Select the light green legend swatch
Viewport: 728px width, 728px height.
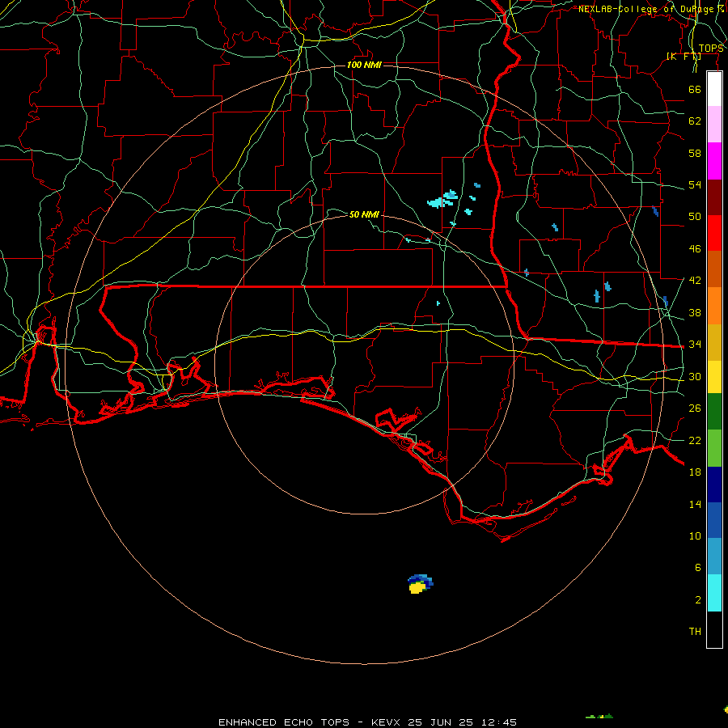click(x=714, y=448)
